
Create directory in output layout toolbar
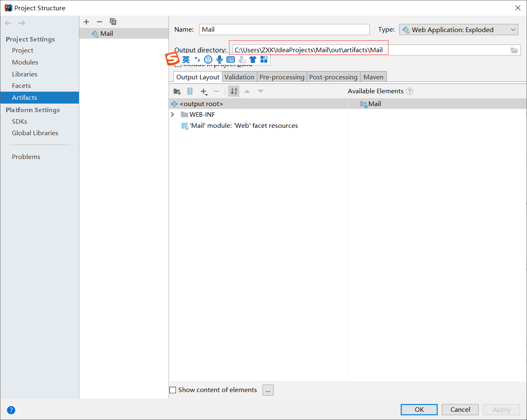click(x=177, y=91)
